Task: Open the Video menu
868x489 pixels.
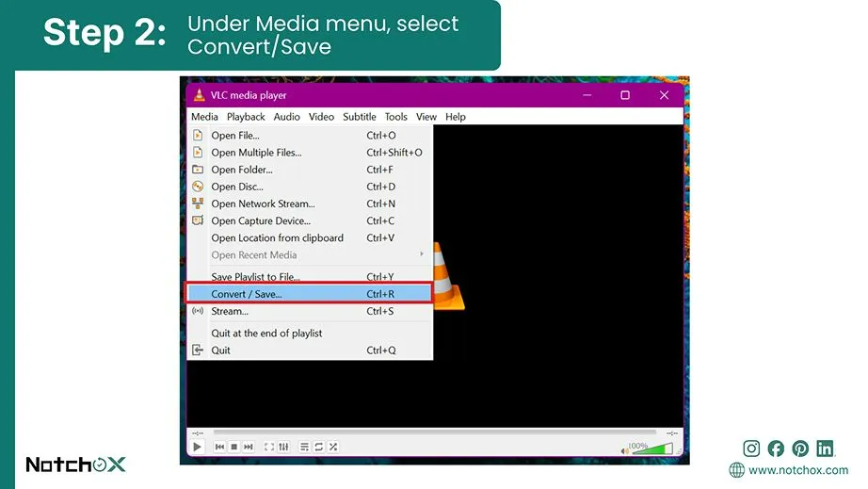Action: point(321,117)
